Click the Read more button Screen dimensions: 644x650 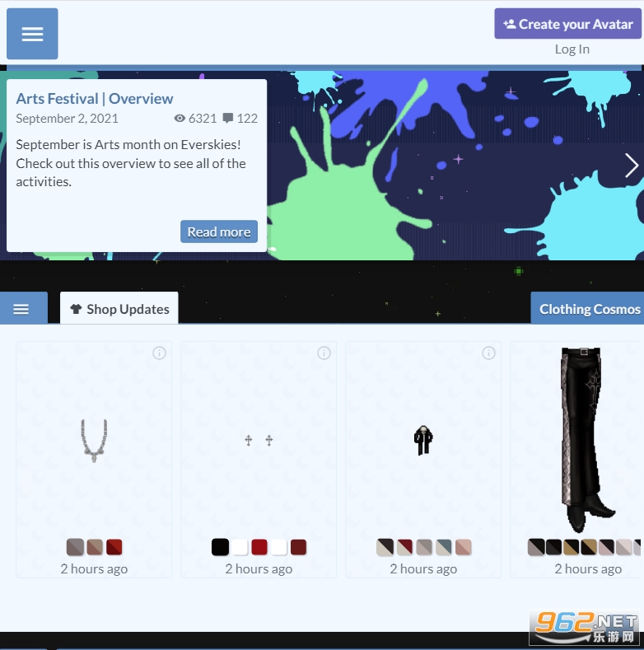pos(219,231)
